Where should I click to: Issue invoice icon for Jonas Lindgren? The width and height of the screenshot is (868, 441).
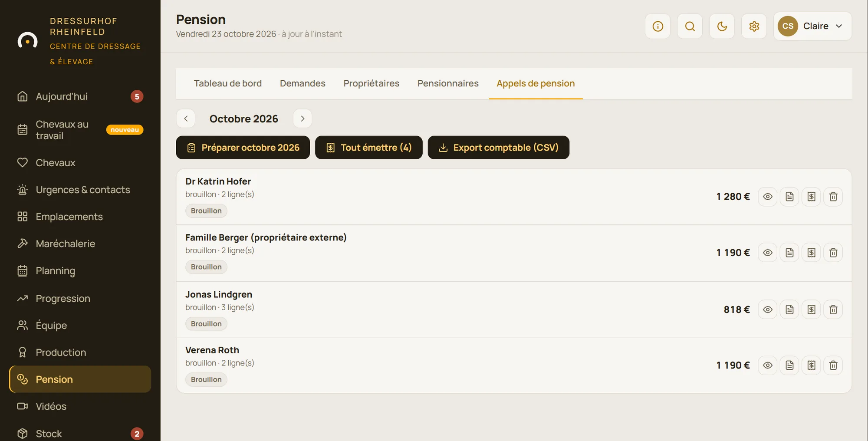pyautogui.click(x=811, y=309)
